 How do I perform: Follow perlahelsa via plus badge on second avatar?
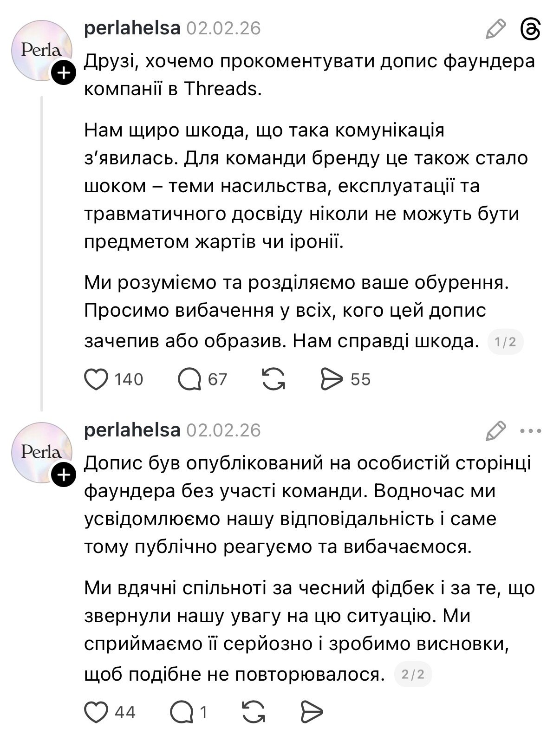[x=63, y=474]
